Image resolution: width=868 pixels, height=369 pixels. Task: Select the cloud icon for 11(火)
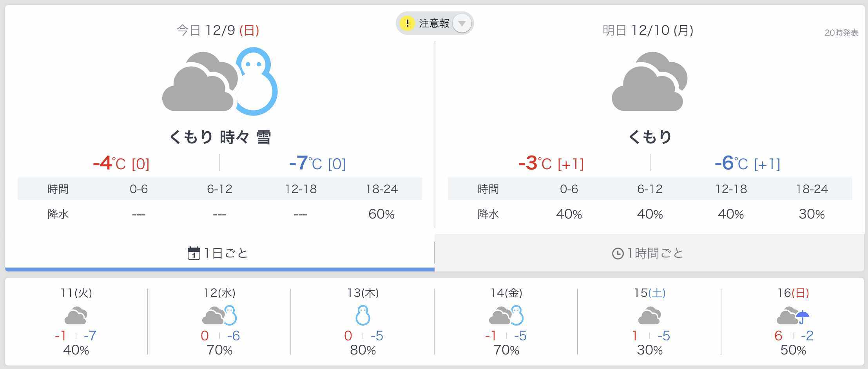76,316
